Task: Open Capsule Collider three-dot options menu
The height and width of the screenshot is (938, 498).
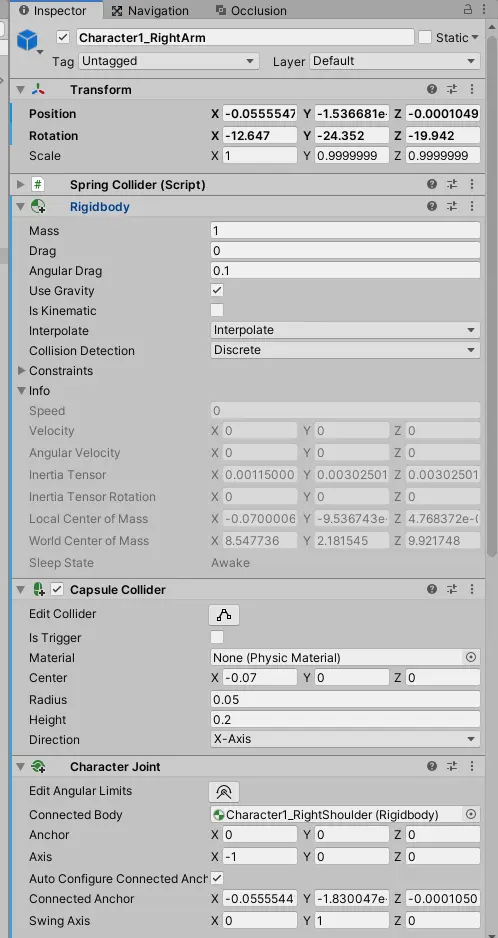Action: [x=472, y=589]
